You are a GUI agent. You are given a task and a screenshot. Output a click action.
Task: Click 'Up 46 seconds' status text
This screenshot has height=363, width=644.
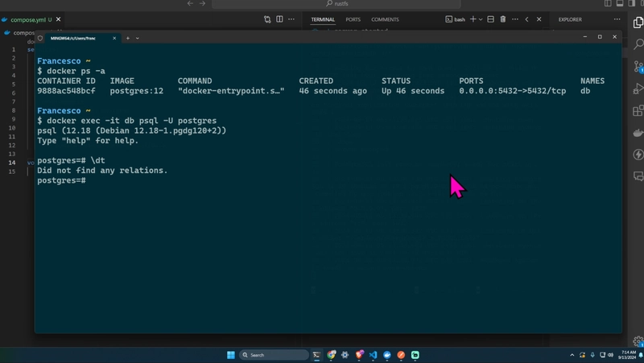[413, 91]
